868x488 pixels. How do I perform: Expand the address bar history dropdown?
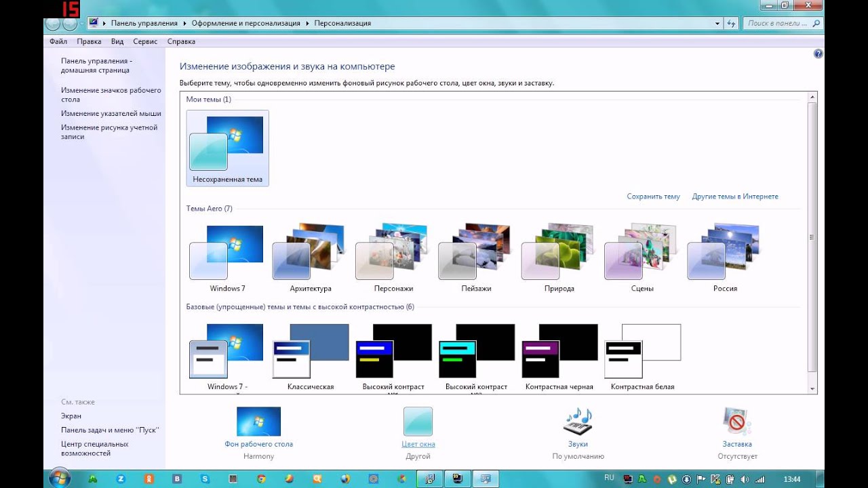717,23
